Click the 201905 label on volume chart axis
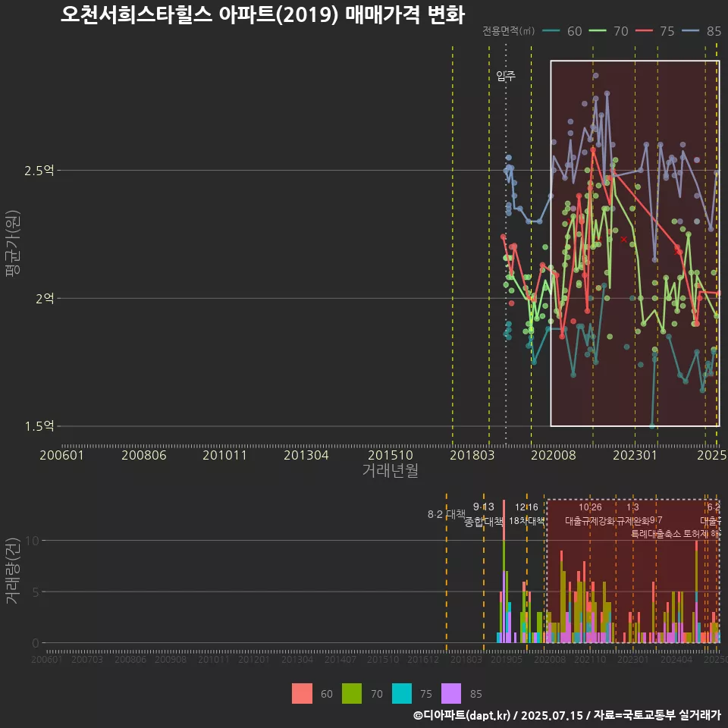Viewport: 728px width, 728px height. click(x=506, y=659)
